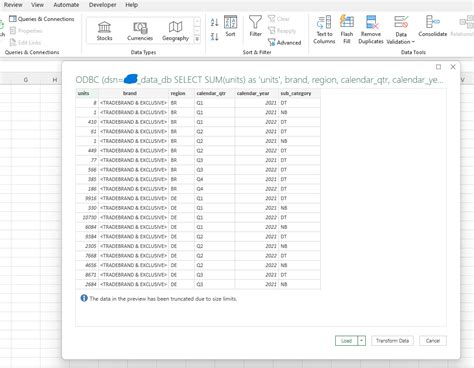
Task: Choose the Geography data type
Action: [x=175, y=31]
